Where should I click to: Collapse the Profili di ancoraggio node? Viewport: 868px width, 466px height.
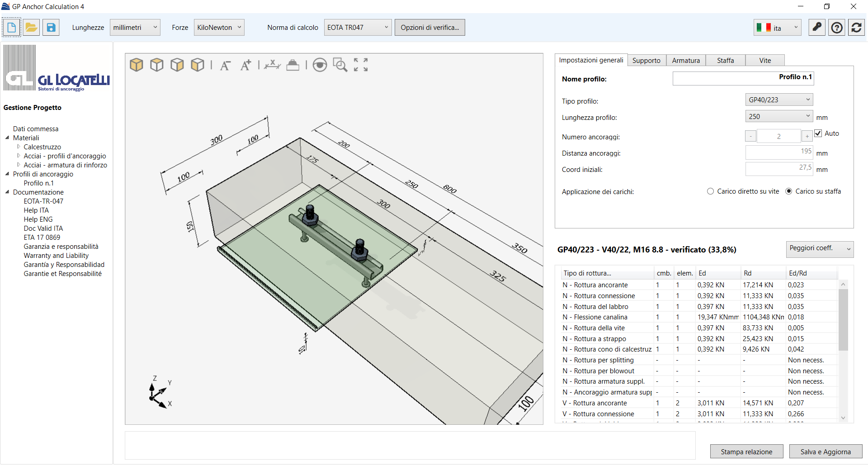(7, 174)
